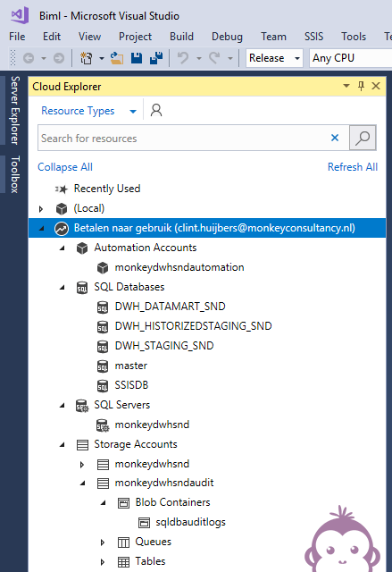Click the Navigate Backward toolbar icon
Image resolution: width=392 pixels, height=572 pixels.
pyautogui.click(x=29, y=58)
